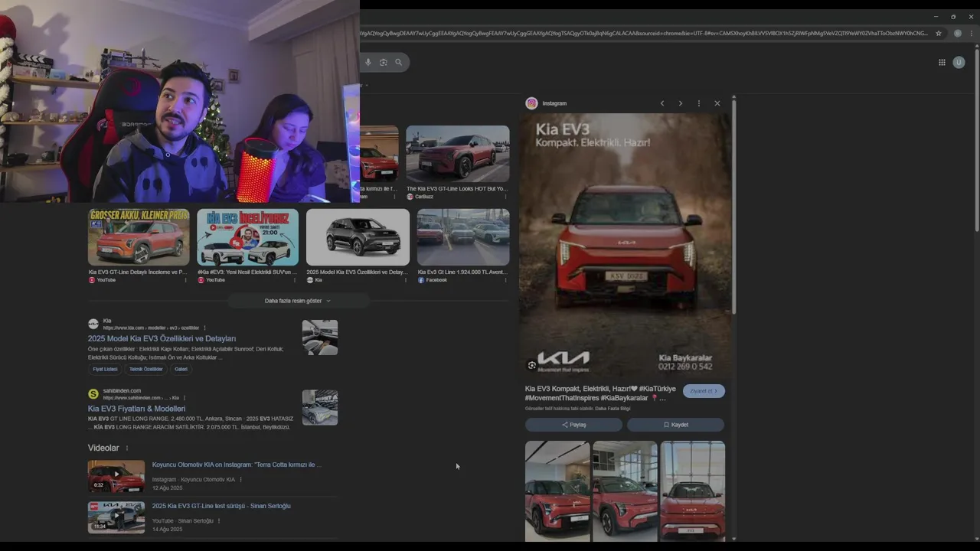Open the Facebook parking lot image thumbnail
980x551 pixels.
click(x=463, y=237)
